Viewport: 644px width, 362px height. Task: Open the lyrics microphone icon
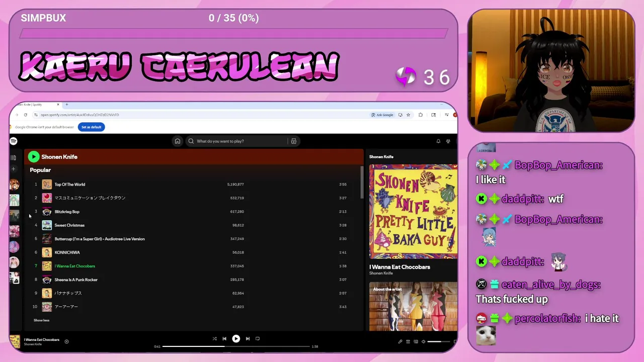pyautogui.click(x=400, y=342)
